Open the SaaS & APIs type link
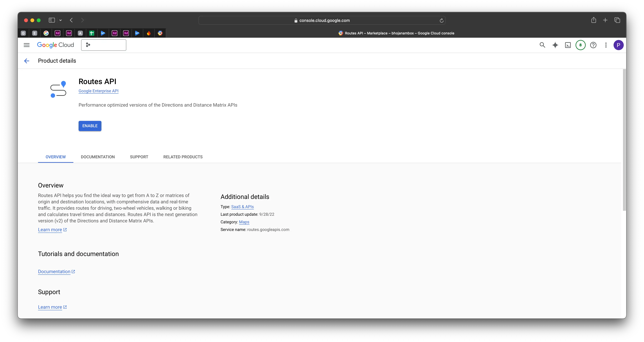 pyautogui.click(x=242, y=207)
